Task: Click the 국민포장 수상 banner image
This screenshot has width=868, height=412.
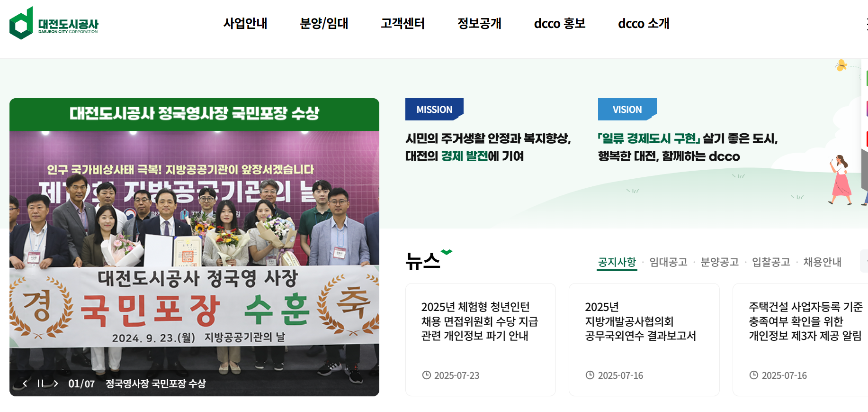Action: click(194, 247)
